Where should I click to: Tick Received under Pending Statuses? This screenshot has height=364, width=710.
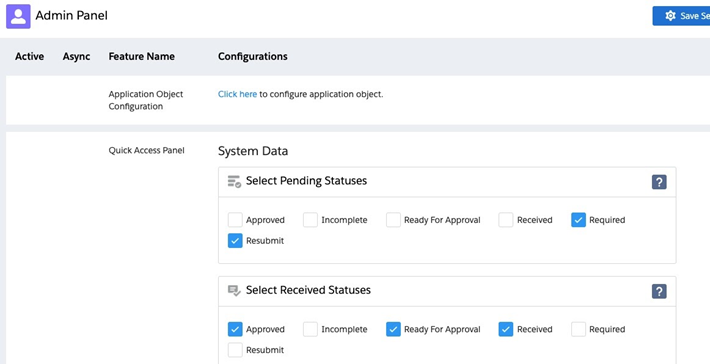pos(506,220)
